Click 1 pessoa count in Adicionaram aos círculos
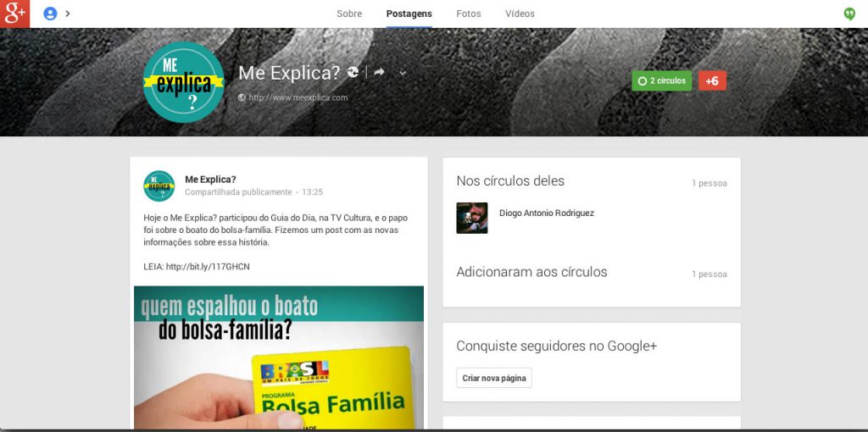The width and height of the screenshot is (868, 432). pyautogui.click(x=709, y=274)
